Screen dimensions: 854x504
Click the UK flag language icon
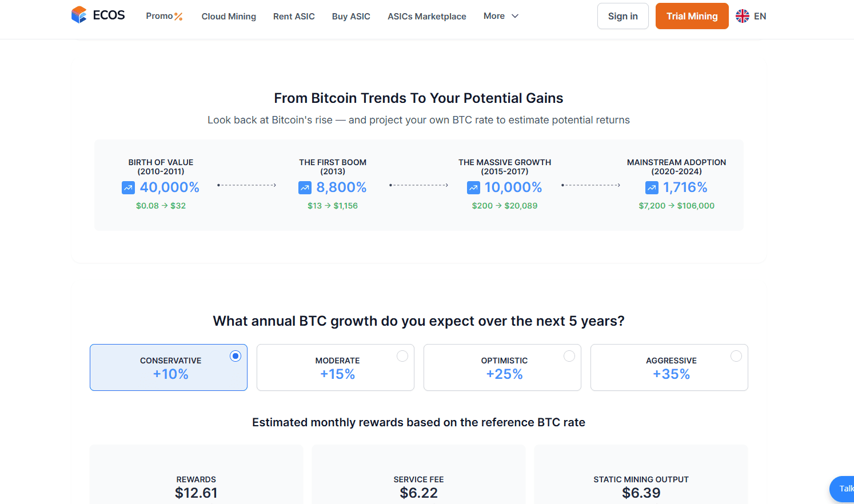[x=743, y=16]
